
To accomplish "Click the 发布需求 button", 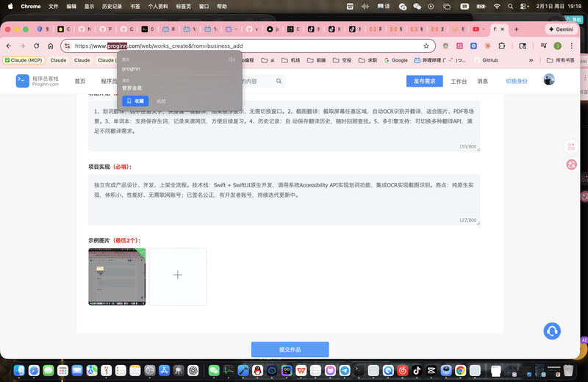I will [425, 81].
